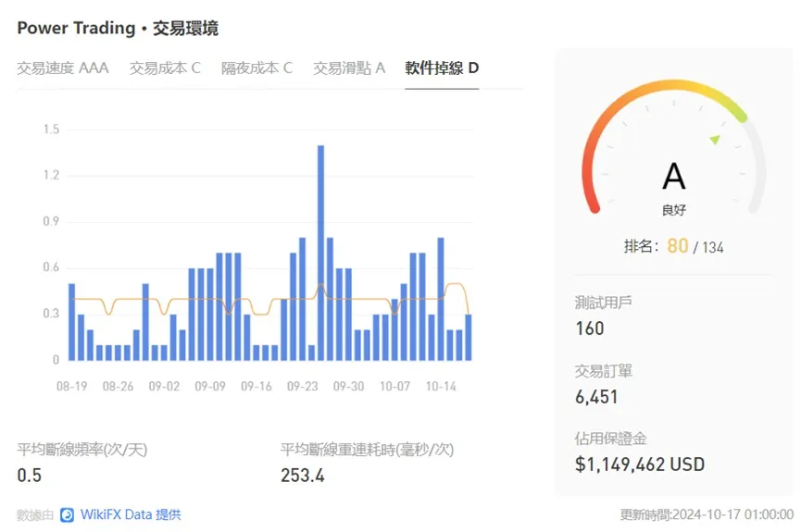
Task: Select the 軟件掉線 D tab
Action: [x=442, y=68]
